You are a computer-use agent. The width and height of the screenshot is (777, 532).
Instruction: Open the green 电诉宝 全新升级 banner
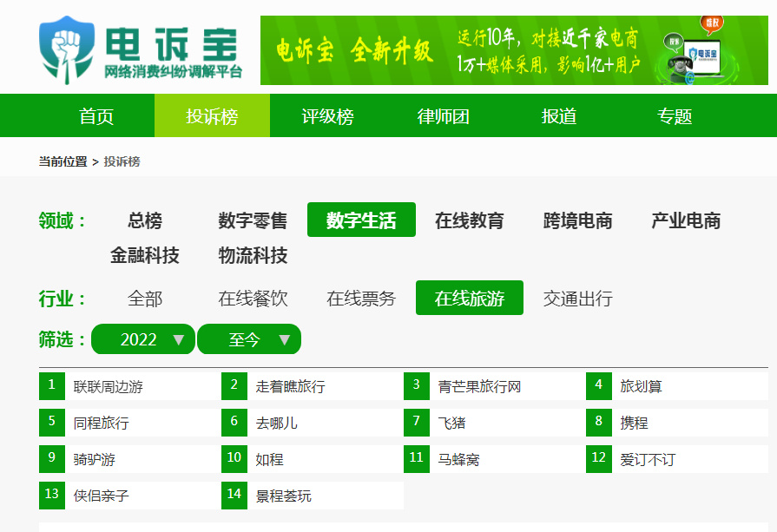[x=514, y=50]
